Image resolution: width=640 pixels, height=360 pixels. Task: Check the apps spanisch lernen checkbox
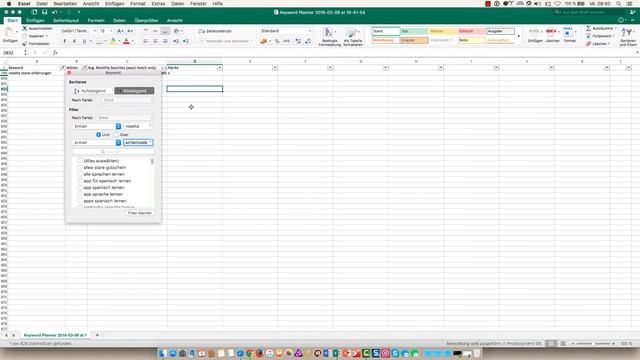[80, 201]
